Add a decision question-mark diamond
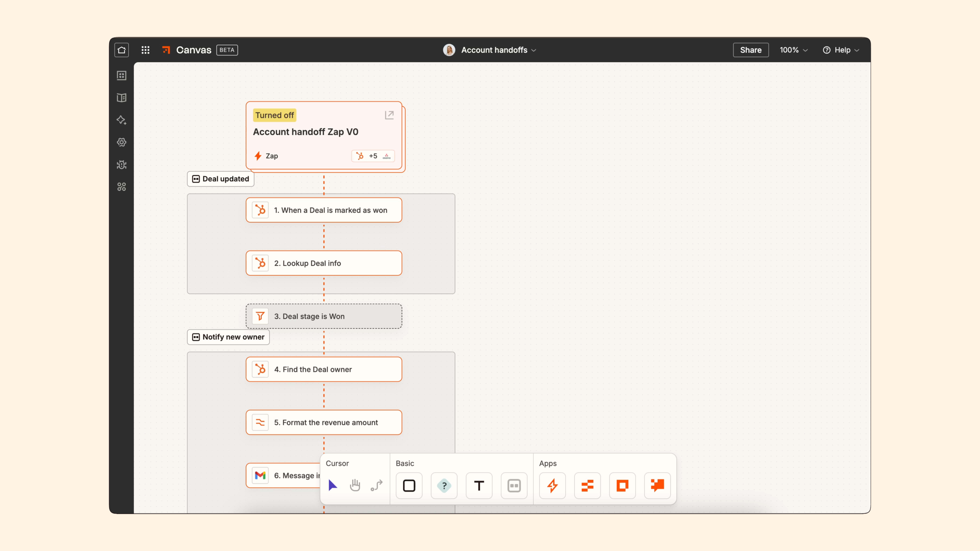 tap(444, 486)
